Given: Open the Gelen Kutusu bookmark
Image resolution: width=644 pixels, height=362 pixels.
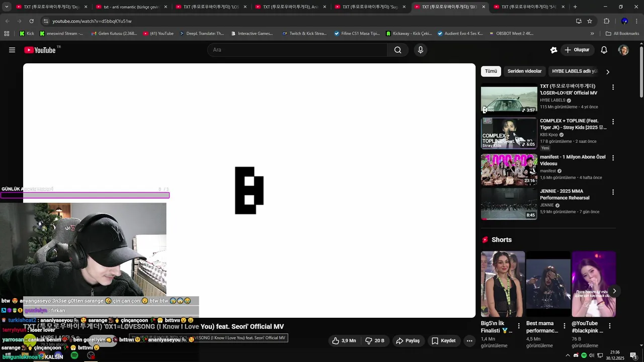Looking at the screenshot, I should (x=114, y=34).
